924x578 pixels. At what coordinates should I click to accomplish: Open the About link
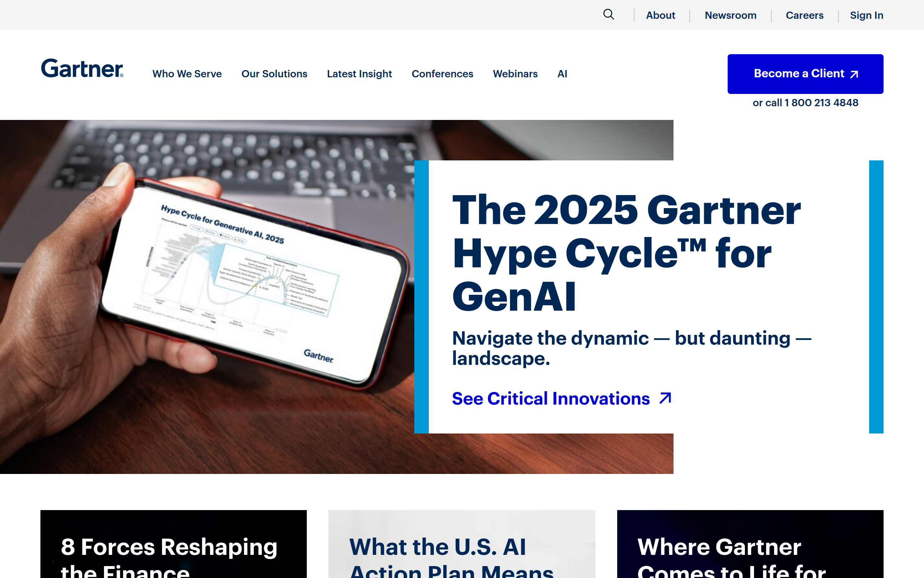tap(661, 15)
